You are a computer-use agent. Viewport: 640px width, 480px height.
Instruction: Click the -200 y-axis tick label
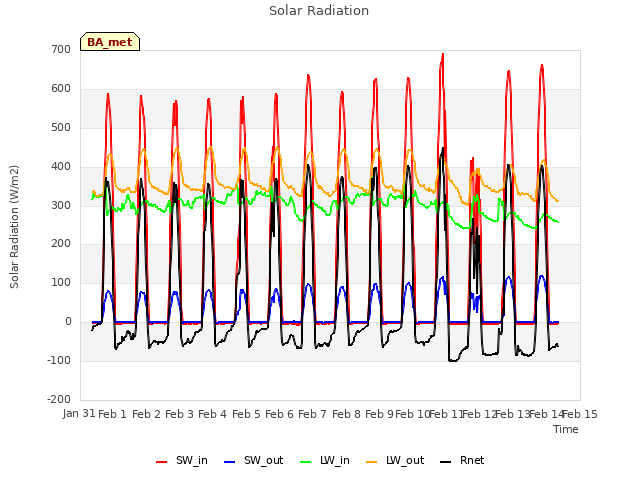pyautogui.click(x=59, y=399)
